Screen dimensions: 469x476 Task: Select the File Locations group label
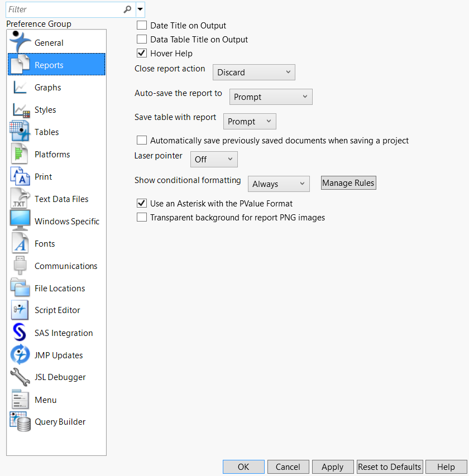pos(60,289)
